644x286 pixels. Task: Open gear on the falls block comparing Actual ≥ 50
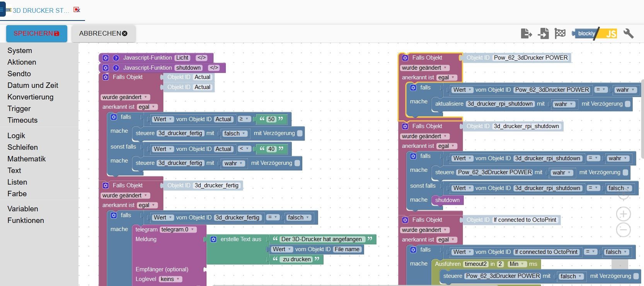(x=114, y=117)
